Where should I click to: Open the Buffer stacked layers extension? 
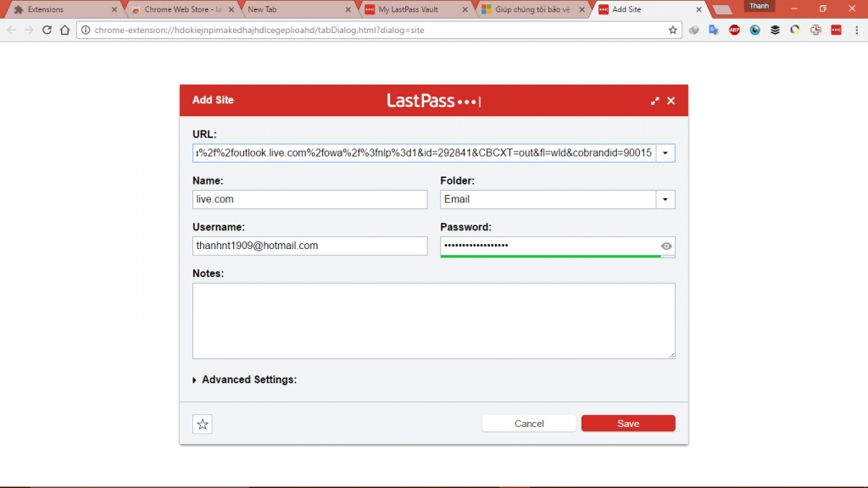[775, 30]
